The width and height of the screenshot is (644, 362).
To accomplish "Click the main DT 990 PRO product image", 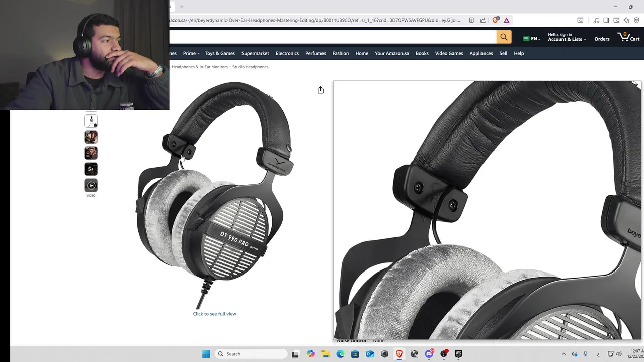I will click(215, 195).
